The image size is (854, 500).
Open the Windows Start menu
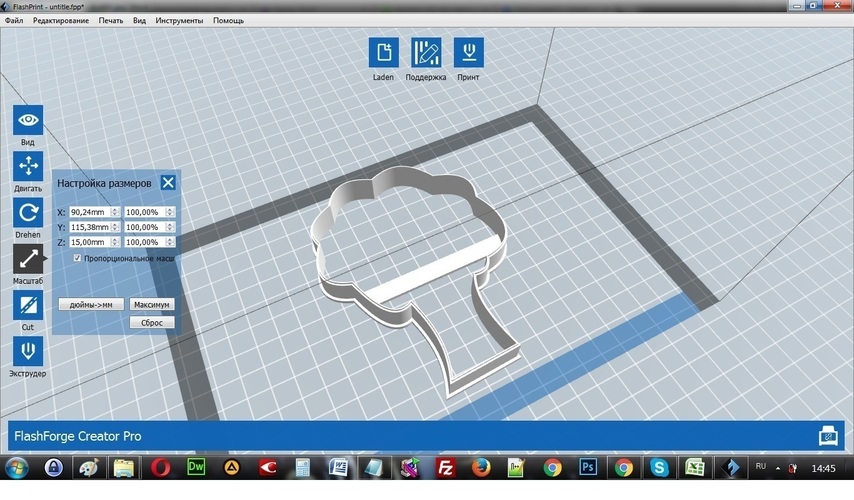tap(16, 467)
